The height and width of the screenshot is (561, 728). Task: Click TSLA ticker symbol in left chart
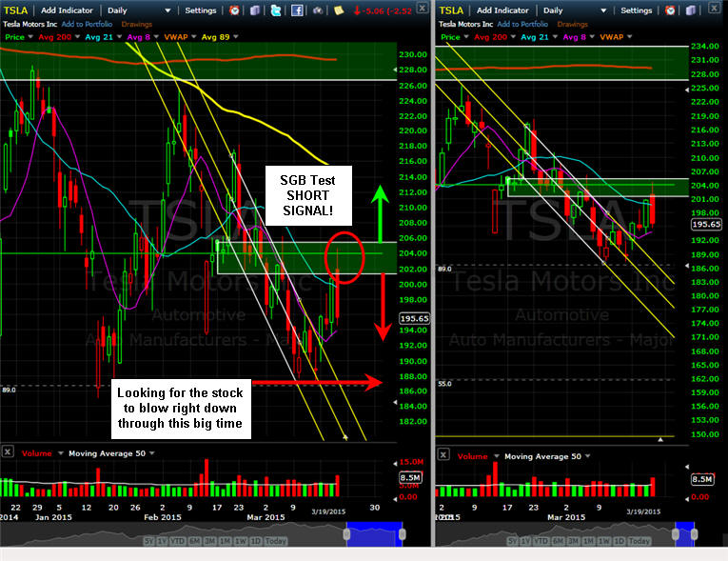(16, 10)
